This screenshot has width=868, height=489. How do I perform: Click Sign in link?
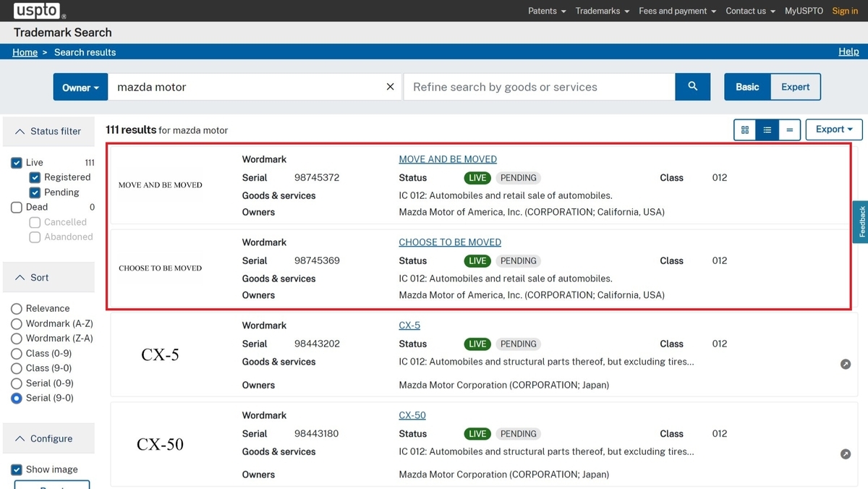[x=845, y=11]
